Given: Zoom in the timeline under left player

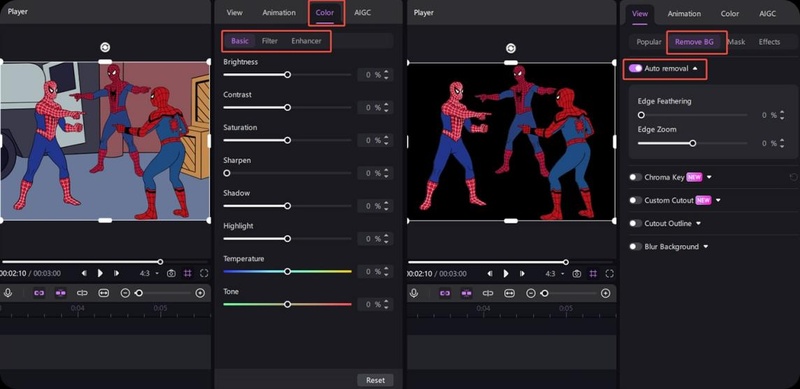Looking at the screenshot, I should point(200,293).
